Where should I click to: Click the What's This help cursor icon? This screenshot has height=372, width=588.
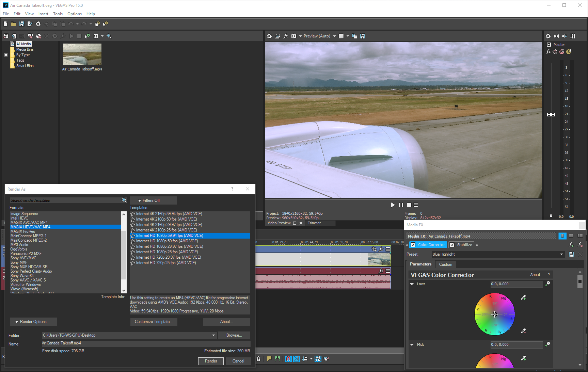(x=106, y=24)
